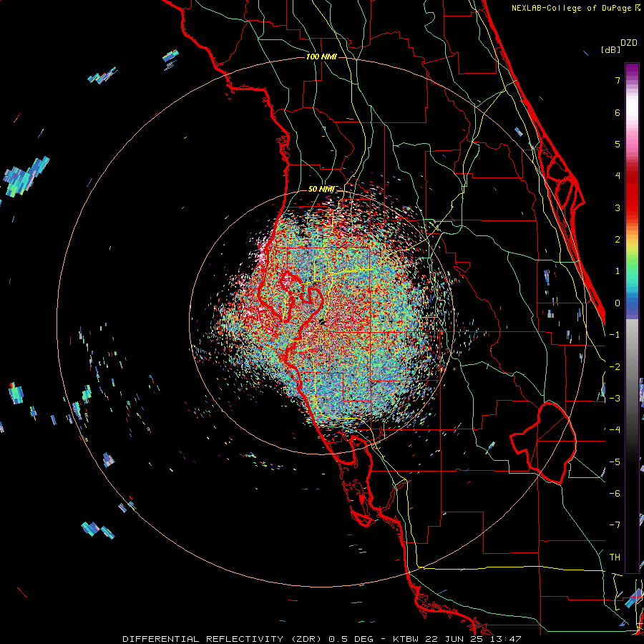Click the -5 value on the scale
This screenshot has width=644, height=644.
tap(615, 462)
